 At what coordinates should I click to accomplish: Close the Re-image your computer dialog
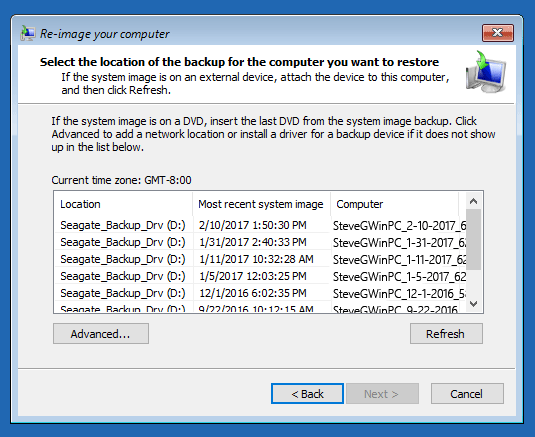(x=498, y=33)
